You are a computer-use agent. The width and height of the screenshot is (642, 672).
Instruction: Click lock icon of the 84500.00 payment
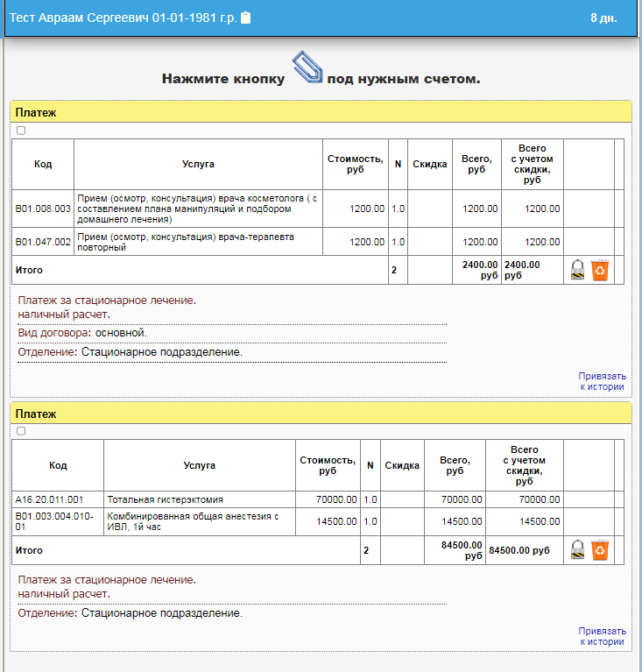coord(577,550)
